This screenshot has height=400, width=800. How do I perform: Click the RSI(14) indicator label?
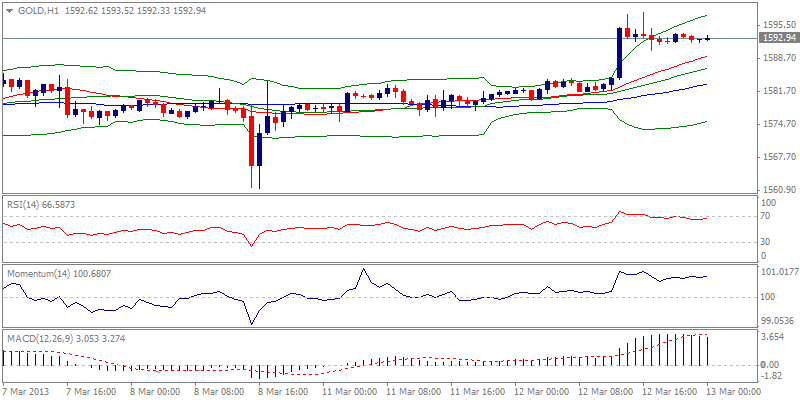(25, 204)
